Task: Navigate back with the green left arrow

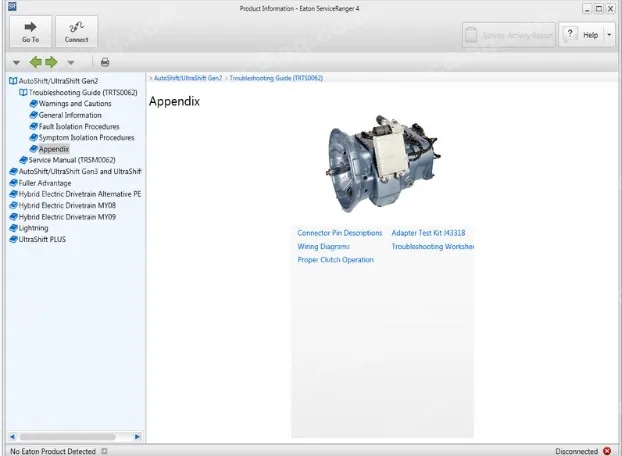Action: (x=35, y=62)
